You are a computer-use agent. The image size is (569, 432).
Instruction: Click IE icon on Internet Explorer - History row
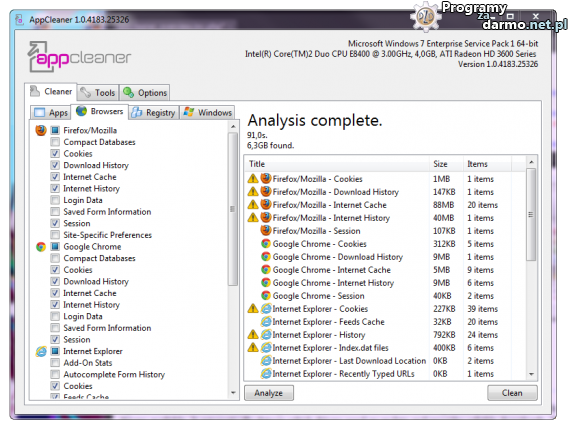tap(266, 335)
